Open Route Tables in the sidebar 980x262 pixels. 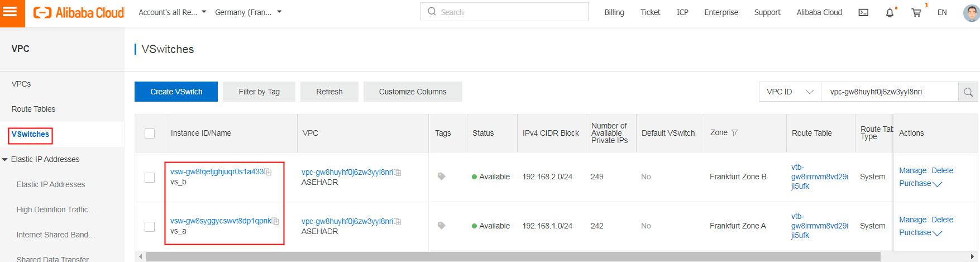34,109
